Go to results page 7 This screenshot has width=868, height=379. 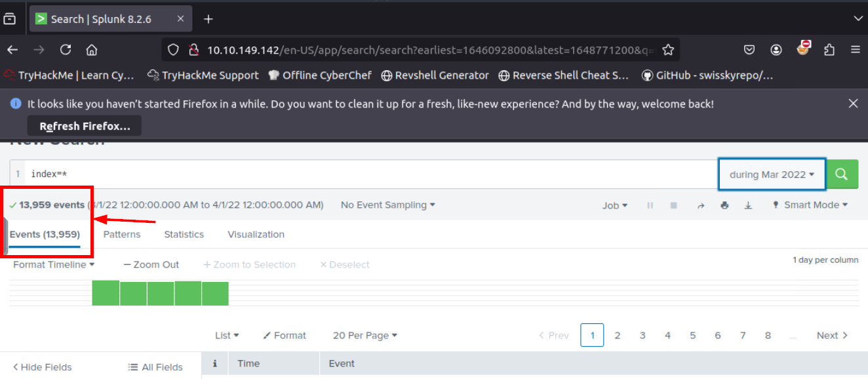pos(743,336)
